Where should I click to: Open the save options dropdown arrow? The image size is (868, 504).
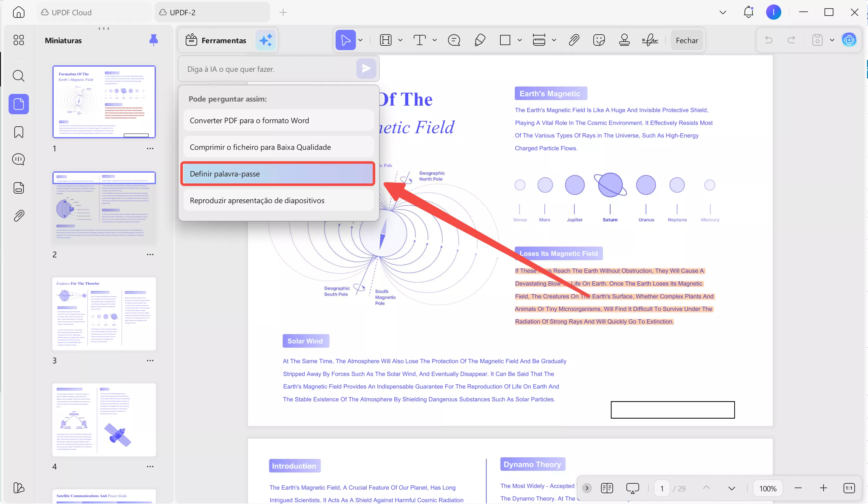832,40
